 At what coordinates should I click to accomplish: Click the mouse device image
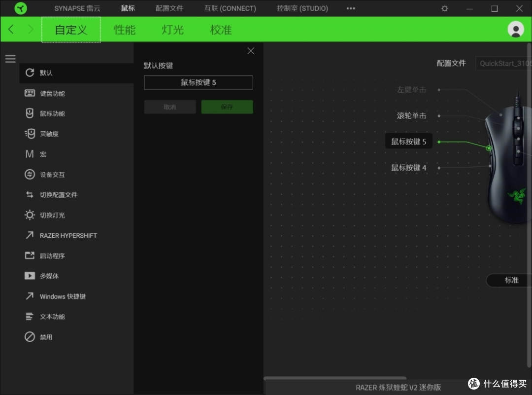(508, 160)
